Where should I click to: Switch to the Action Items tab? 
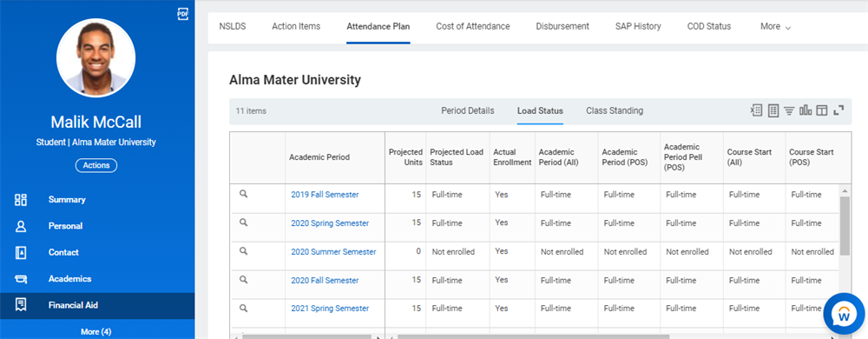pos(296,26)
